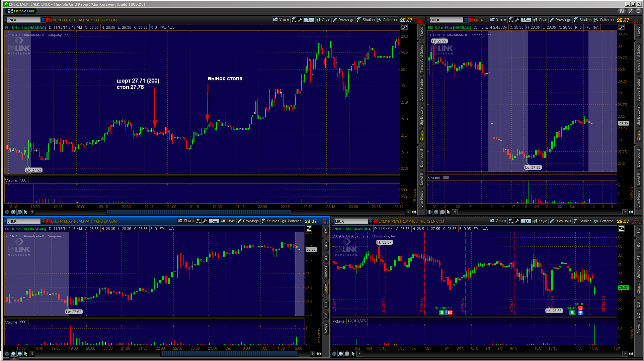Zoom out on the 1m chart
644x361 pixels.
(x=19, y=212)
